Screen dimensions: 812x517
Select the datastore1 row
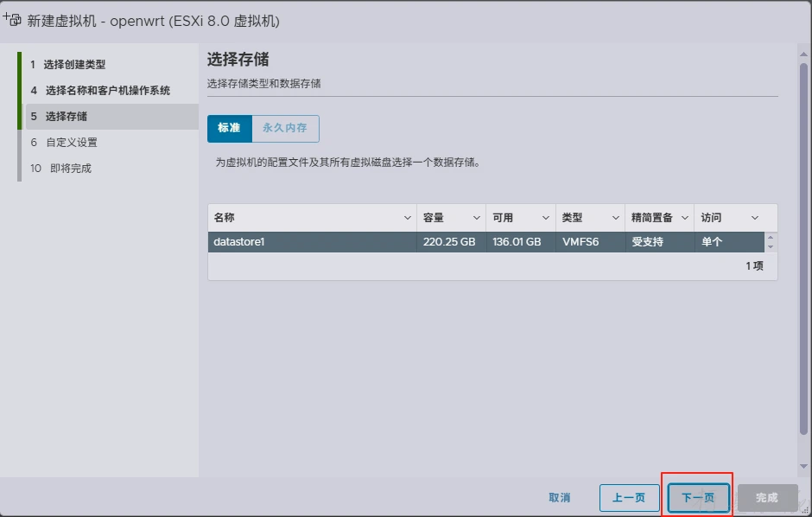[x=311, y=242]
